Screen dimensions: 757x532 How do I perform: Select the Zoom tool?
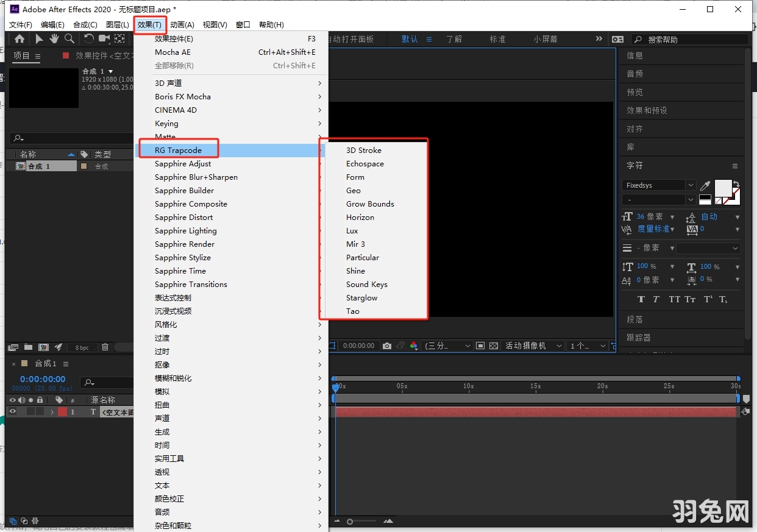pos(69,38)
